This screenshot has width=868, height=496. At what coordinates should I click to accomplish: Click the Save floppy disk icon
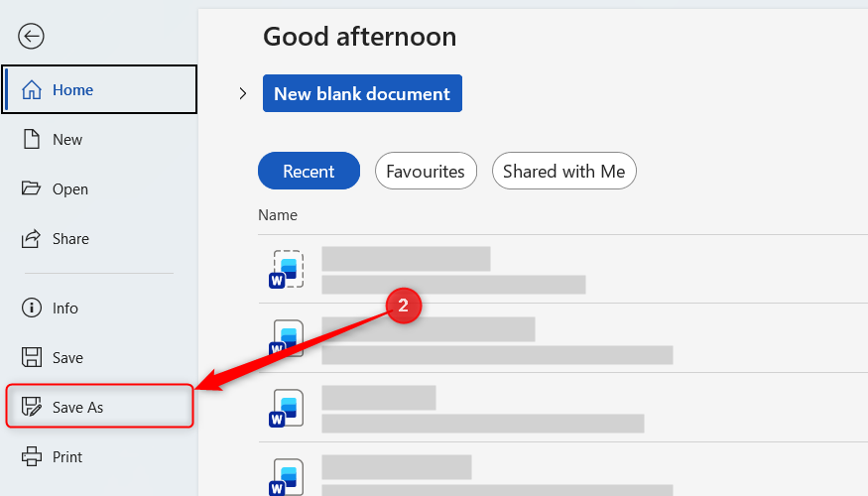[32, 357]
